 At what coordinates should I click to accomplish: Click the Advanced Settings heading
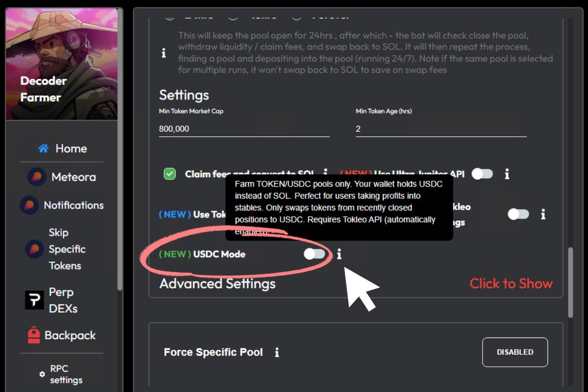pyautogui.click(x=218, y=284)
